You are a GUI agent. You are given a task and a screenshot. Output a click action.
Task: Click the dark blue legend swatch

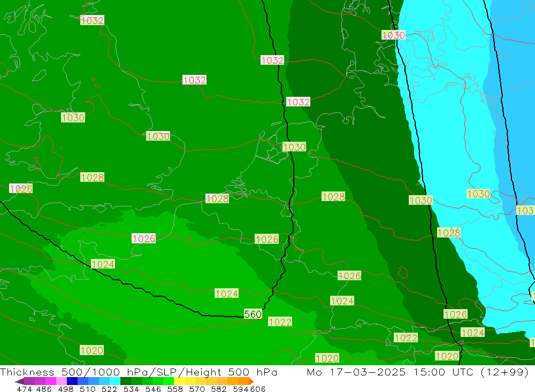[x=72, y=381]
